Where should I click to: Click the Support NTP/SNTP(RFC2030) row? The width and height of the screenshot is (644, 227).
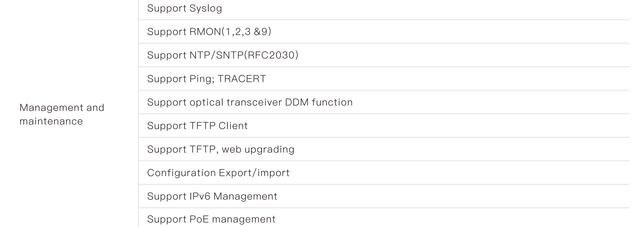pyautogui.click(x=223, y=55)
